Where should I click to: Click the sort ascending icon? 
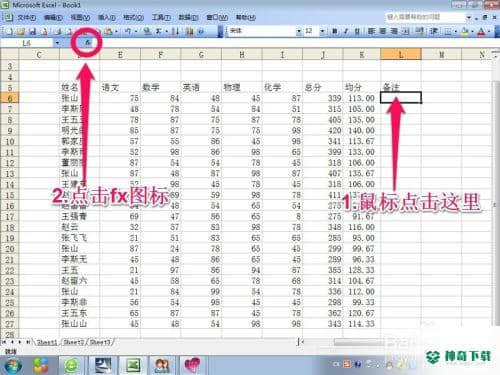coord(176,31)
